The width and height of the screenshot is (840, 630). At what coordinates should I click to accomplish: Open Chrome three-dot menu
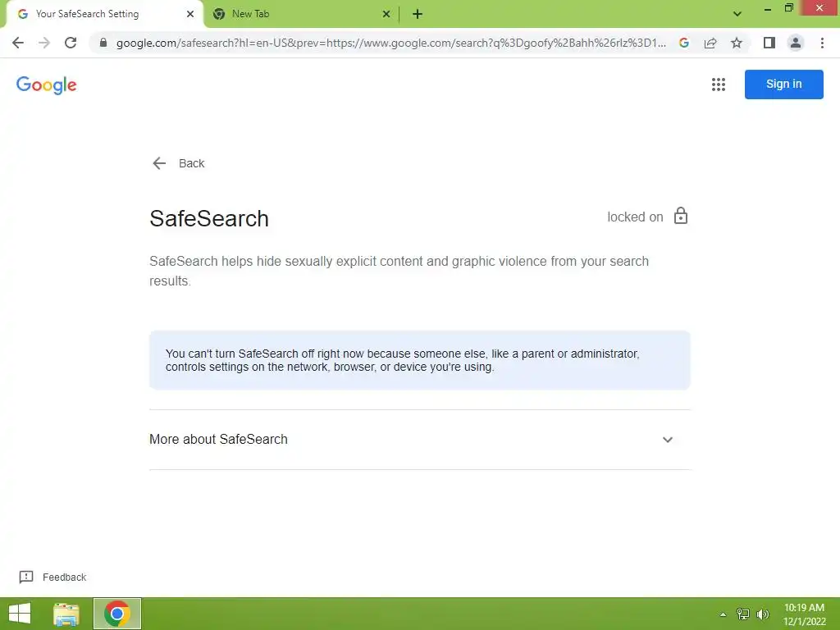pyautogui.click(x=822, y=43)
